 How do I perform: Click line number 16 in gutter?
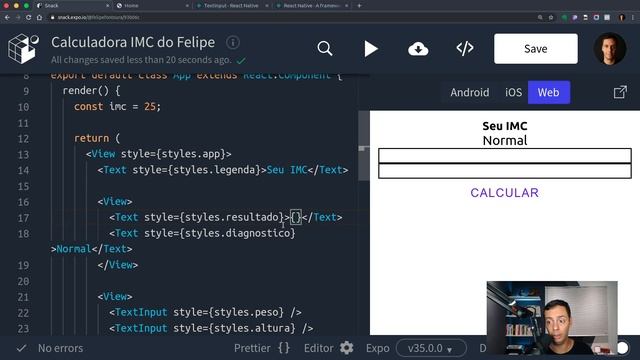[x=23, y=202]
